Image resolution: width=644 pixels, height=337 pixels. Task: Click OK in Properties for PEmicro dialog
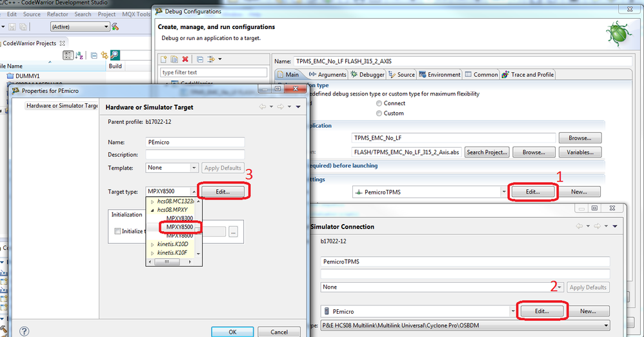[x=232, y=332]
